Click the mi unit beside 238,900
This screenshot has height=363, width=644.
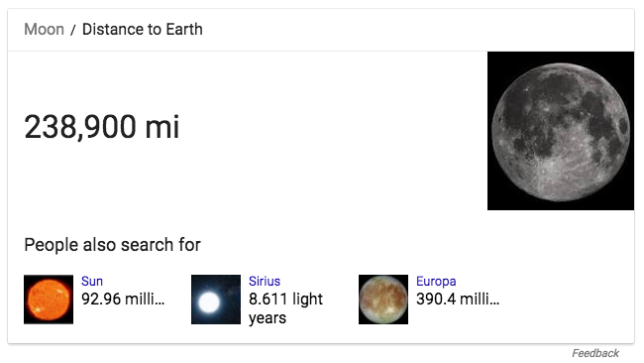[162, 127]
